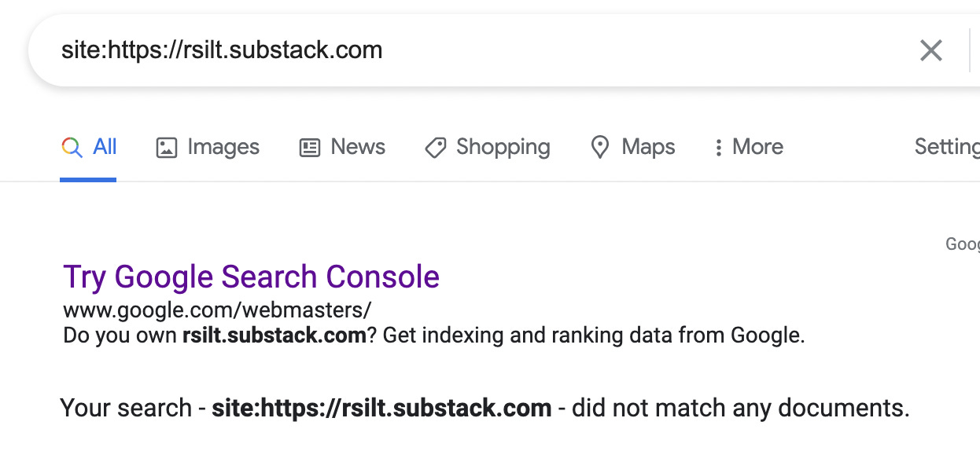Open the Settings dropdown menu
Image resolution: width=980 pixels, height=451 pixels.
pyautogui.click(x=947, y=147)
